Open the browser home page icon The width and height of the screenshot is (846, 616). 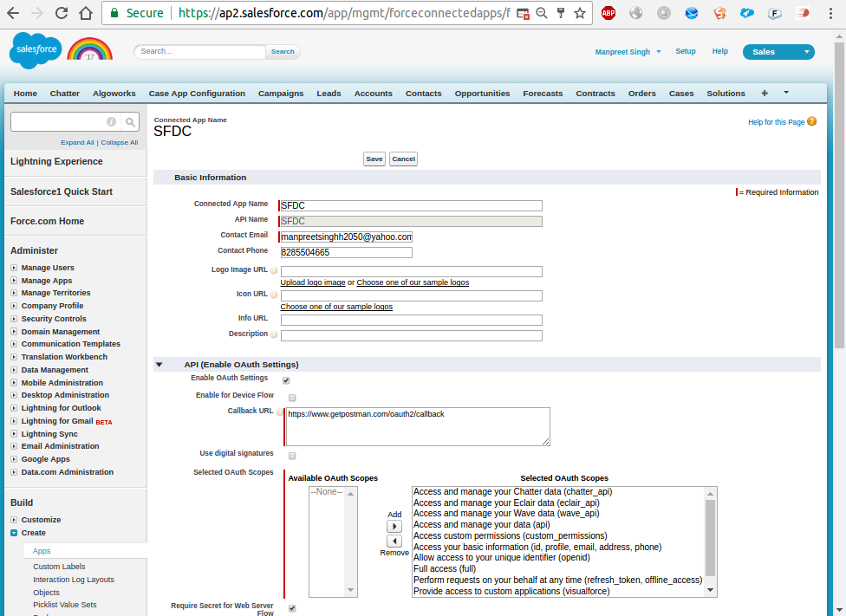[x=86, y=13]
